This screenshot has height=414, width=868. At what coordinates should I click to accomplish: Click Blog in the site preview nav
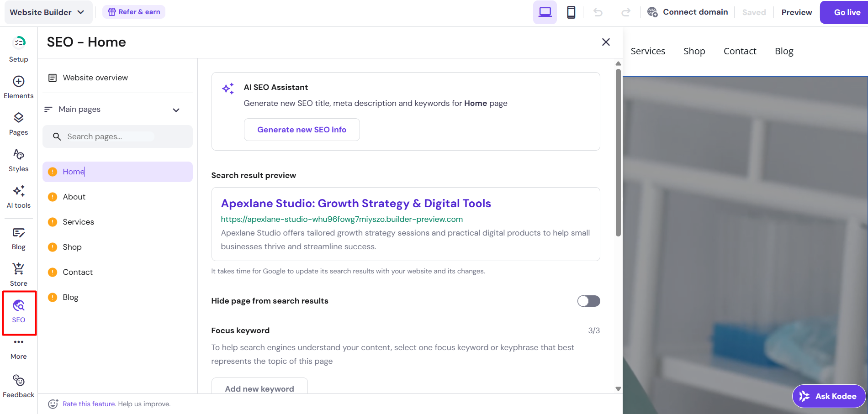[784, 51]
